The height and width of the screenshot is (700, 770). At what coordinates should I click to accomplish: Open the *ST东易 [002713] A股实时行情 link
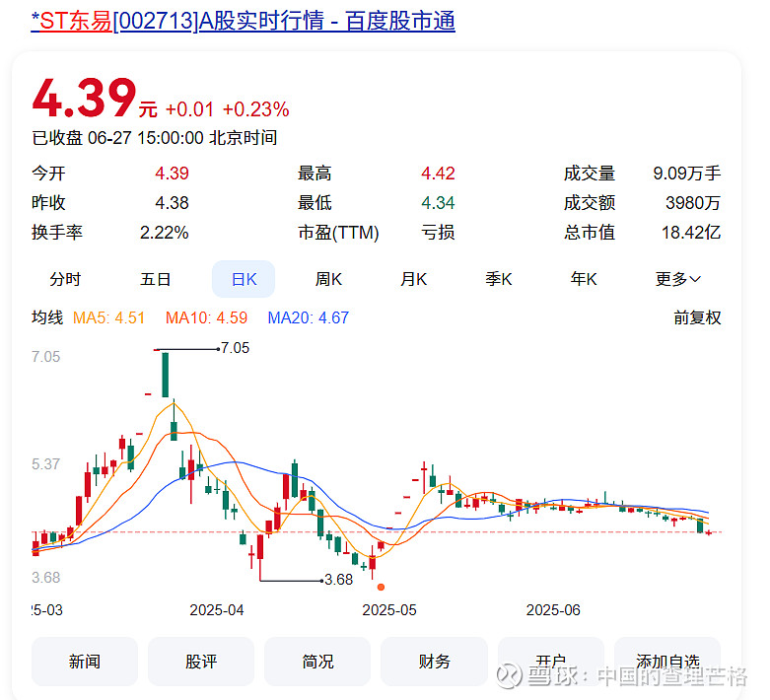pyautogui.click(x=243, y=22)
